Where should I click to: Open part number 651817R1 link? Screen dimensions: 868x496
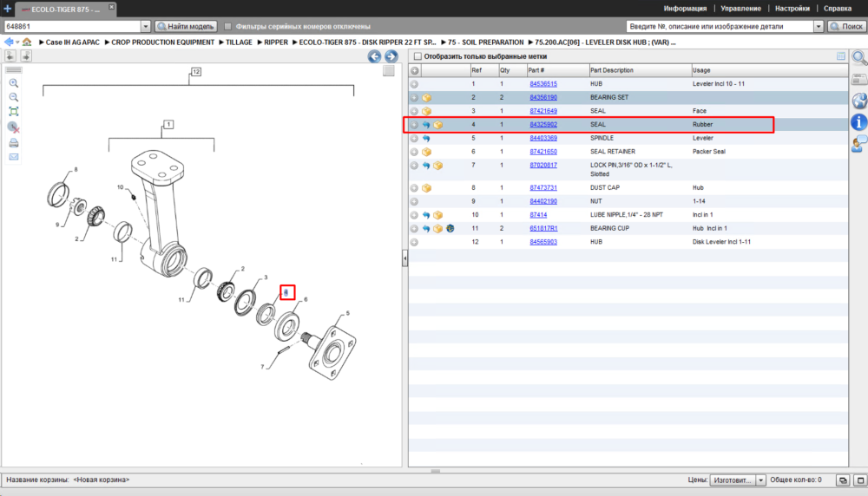point(543,228)
